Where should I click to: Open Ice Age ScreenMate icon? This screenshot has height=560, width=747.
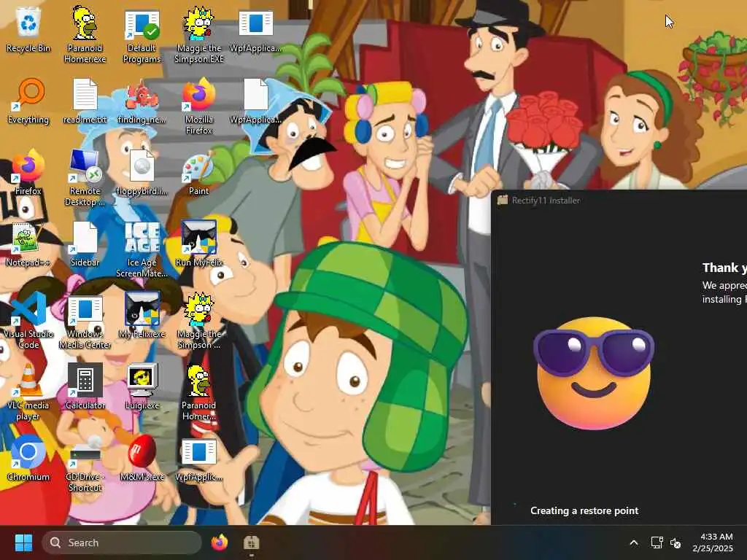pos(142,249)
